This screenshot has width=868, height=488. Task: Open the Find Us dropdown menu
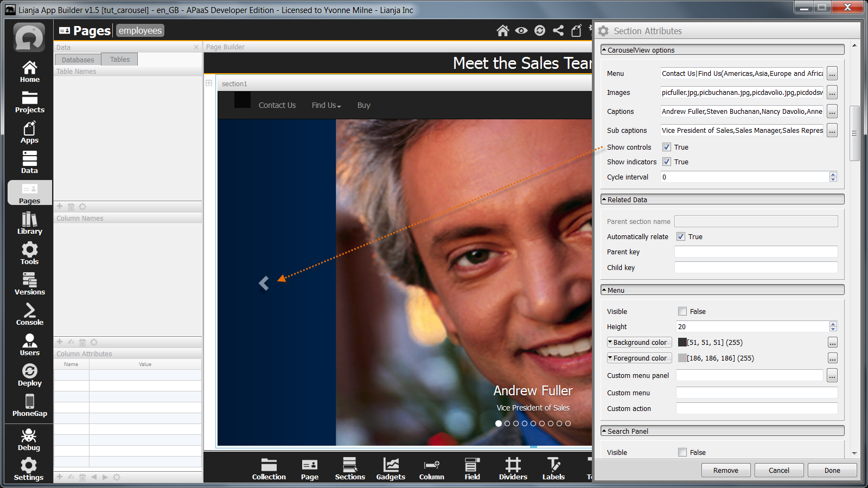click(326, 105)
